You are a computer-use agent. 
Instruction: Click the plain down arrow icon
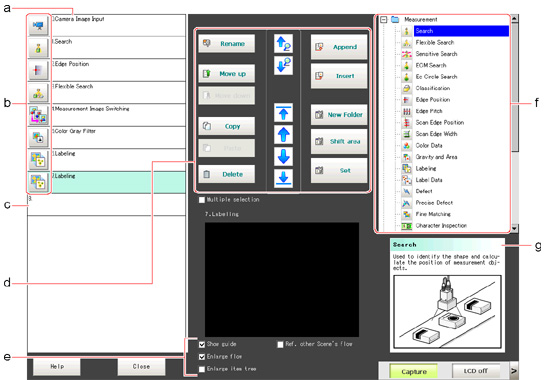pyautogui.click(x=283, y=156)
